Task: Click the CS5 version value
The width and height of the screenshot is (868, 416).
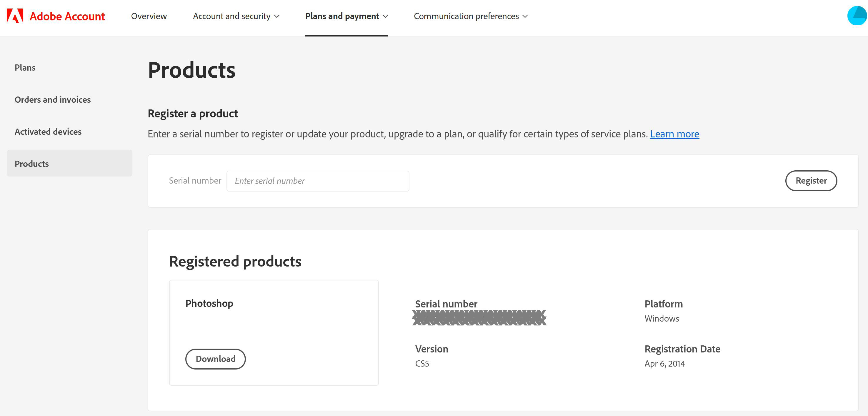Action: [x=422, y=363]
